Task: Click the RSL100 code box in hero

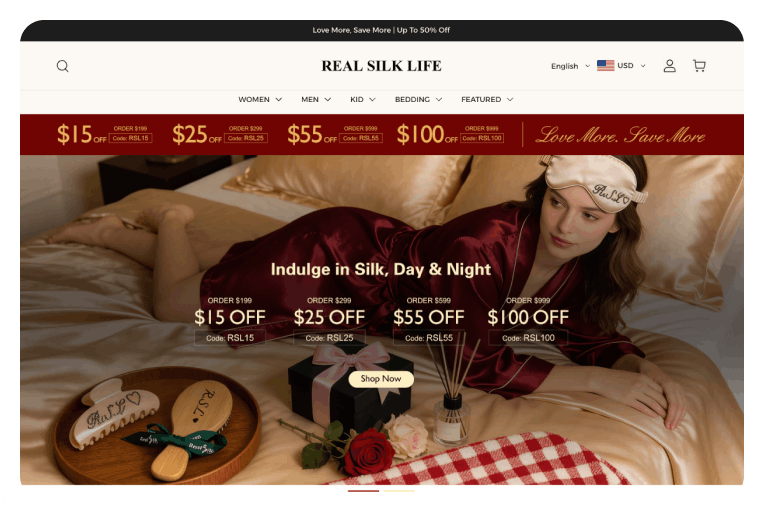Action: point(528,338)
